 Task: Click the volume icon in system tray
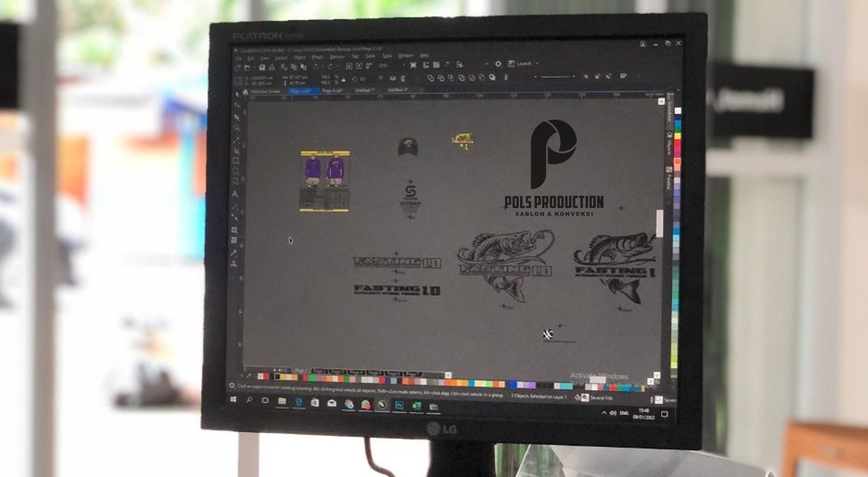click(613, 413)
